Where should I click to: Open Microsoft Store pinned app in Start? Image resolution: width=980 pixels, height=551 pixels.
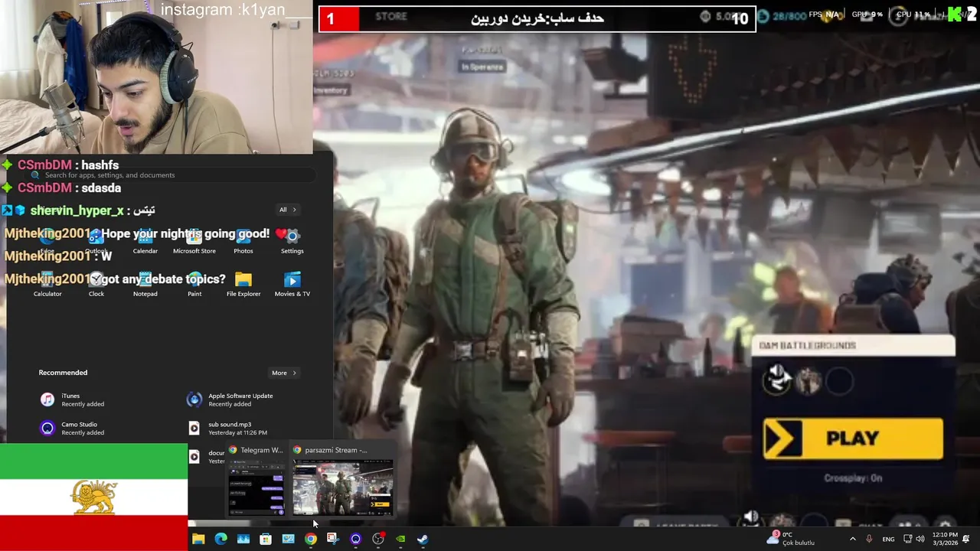point(194,241)
